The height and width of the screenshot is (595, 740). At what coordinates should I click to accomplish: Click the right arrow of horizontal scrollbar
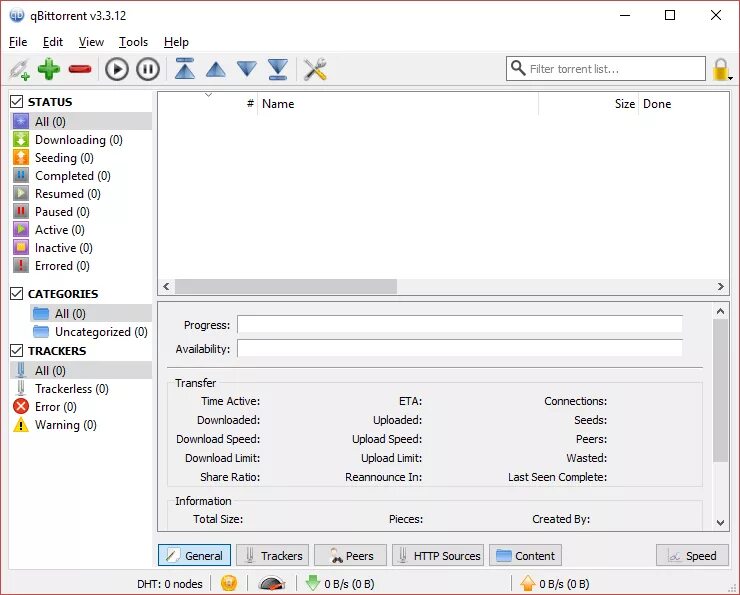tap(721, 286)
